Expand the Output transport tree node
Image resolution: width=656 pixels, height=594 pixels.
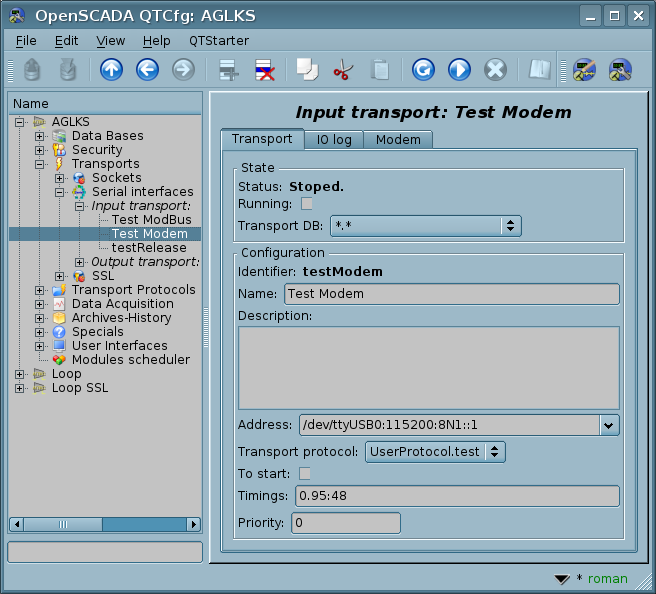click(79, 262)
